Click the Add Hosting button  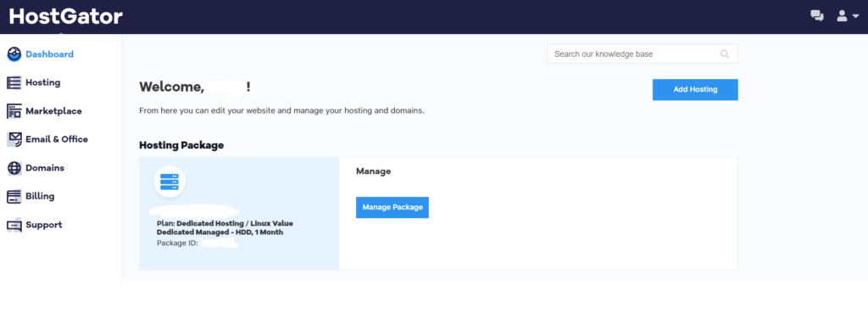695,89
